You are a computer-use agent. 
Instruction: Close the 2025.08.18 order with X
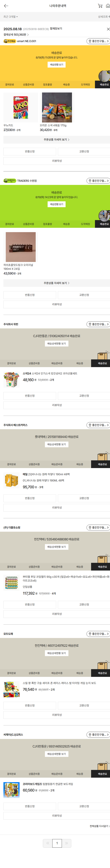(108, 29)
